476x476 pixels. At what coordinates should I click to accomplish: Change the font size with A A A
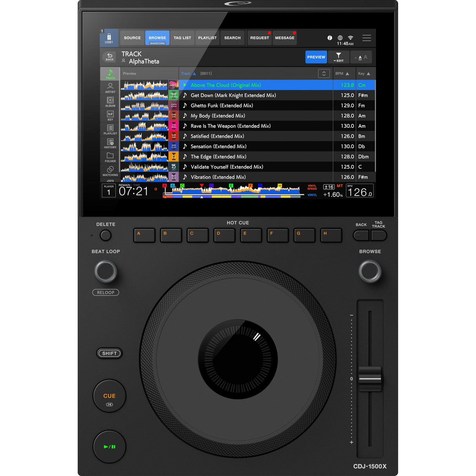(361, 57)
